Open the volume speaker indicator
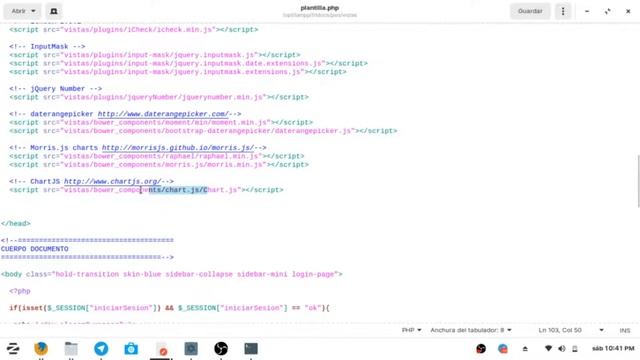The image size is (640, 360). [x=562, y=349]
